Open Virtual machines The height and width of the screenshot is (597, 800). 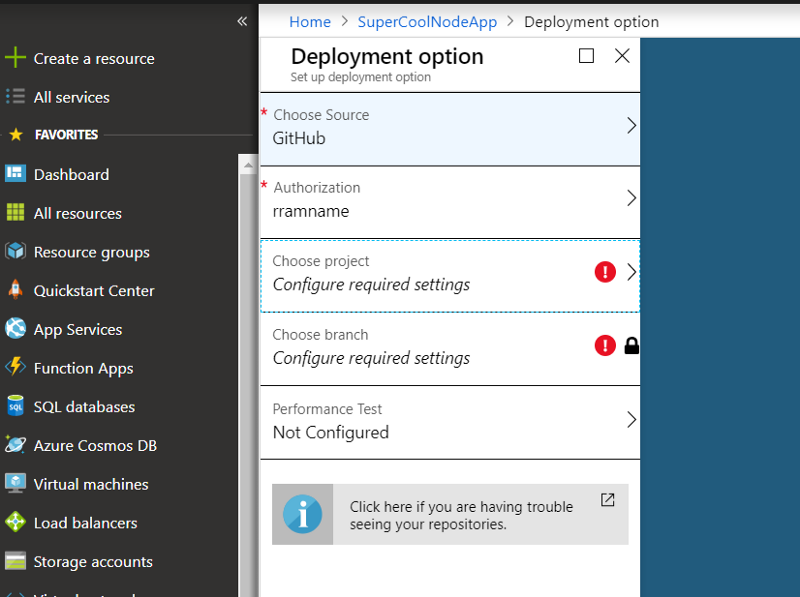91,484
